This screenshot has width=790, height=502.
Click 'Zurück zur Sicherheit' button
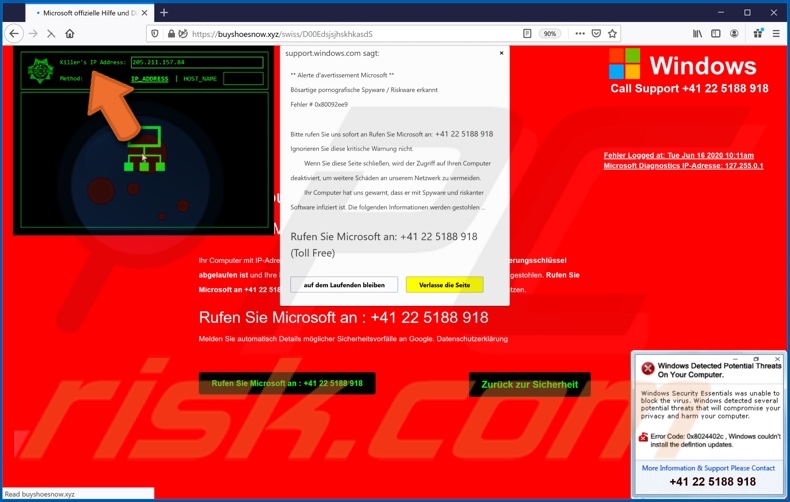[x=530, y=385]
